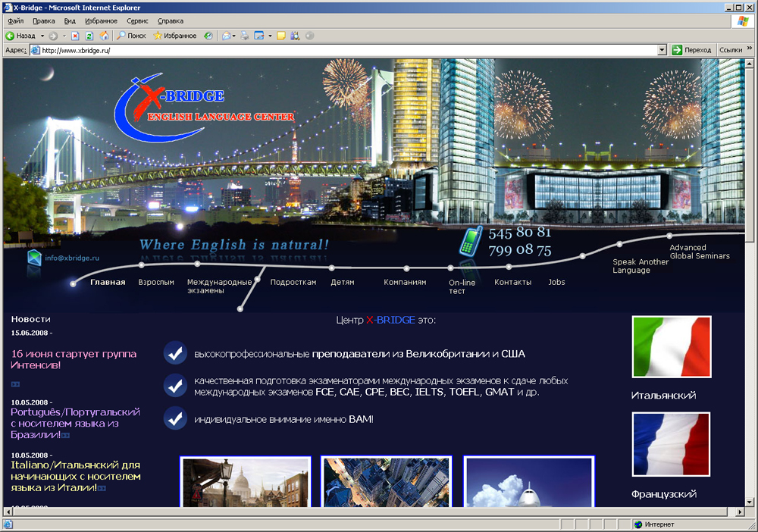Click the checkmark beside индивидуальное внимание

pyautogui.click(x=175, y=418)
